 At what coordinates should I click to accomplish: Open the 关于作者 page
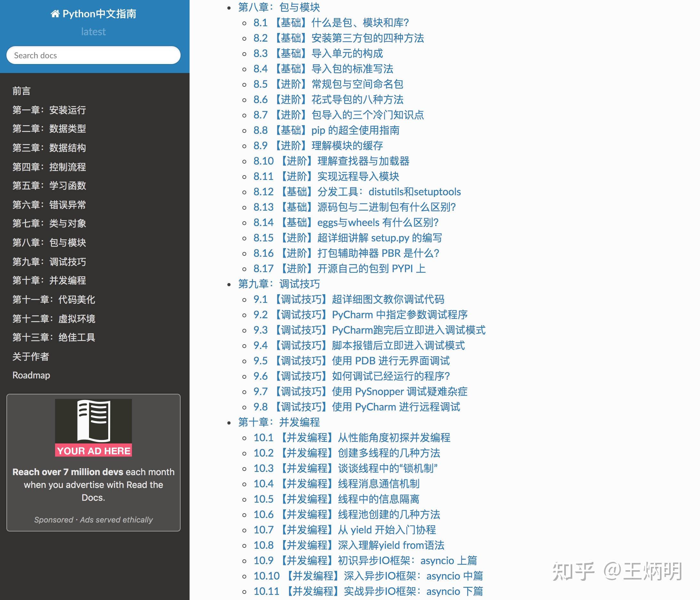point(30,356)
